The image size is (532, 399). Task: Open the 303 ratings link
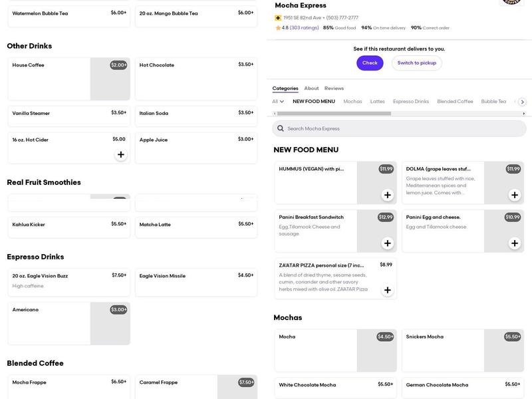(304, 28)
